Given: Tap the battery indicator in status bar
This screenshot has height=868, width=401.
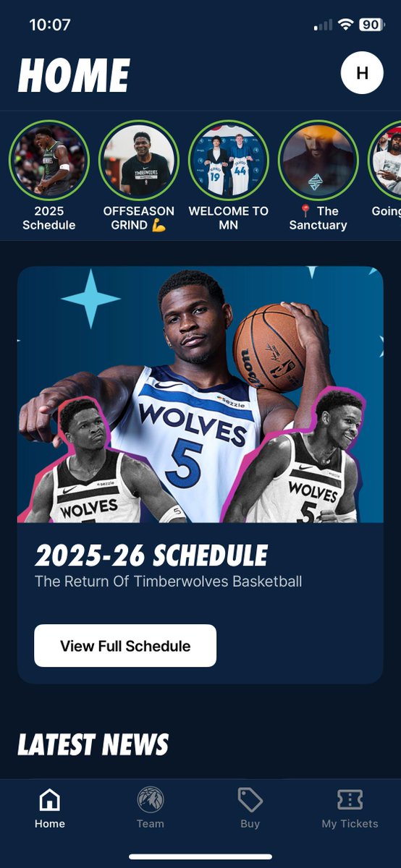Looking at the screenshot, I should pyautogui.click(x=372, y=25).
